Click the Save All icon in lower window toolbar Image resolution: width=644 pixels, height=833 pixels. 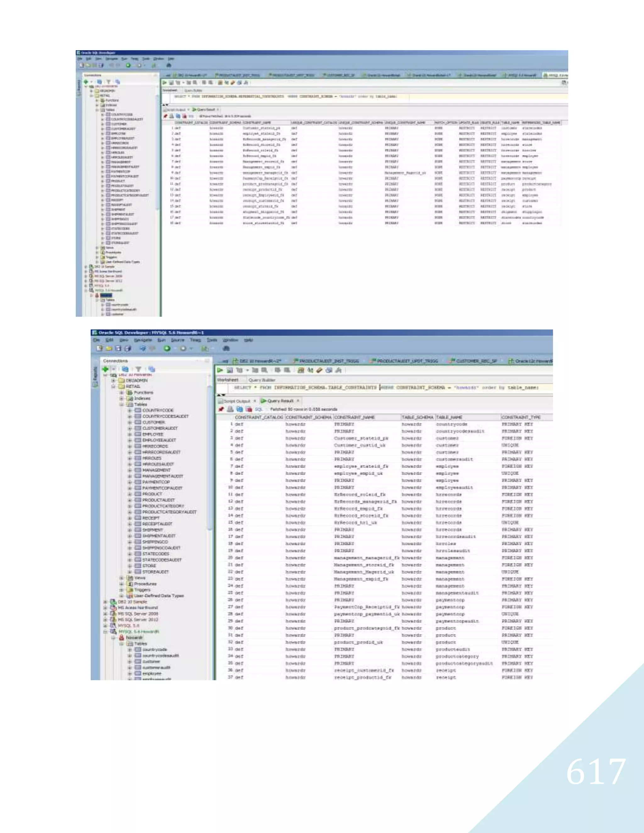click(128, 349)
